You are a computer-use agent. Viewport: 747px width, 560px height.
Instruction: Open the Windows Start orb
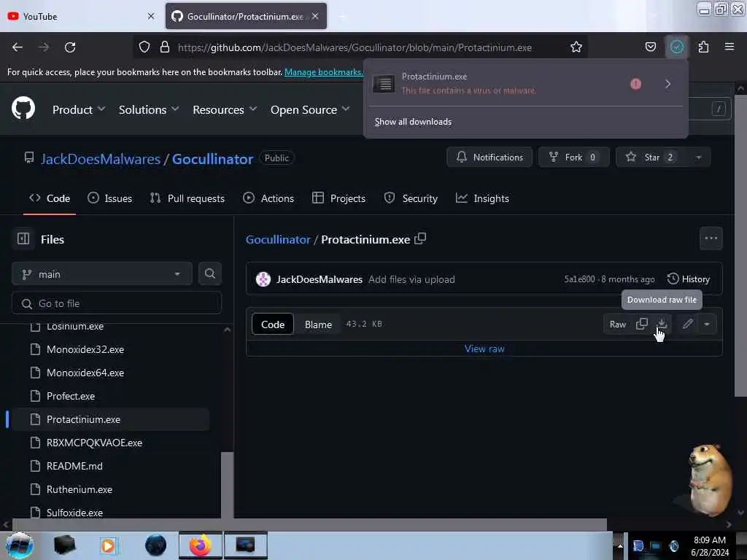click(20, 545)
